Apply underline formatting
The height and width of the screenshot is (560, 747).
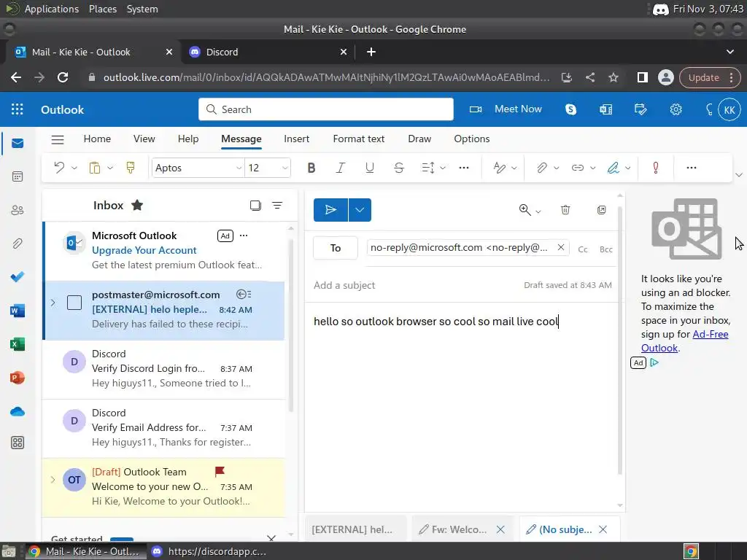pos(370,168)
